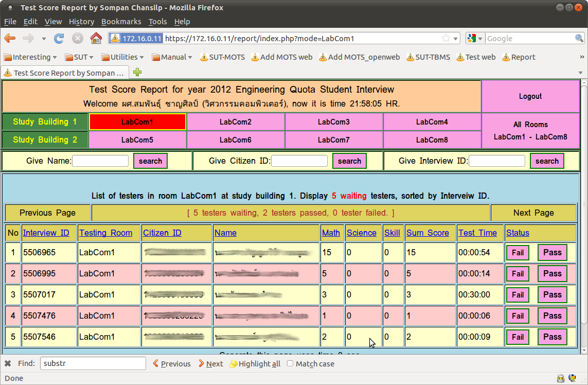Click the search magnifier in the Google box
Viewport: 588px width, 385px height.
coord(579,38)
